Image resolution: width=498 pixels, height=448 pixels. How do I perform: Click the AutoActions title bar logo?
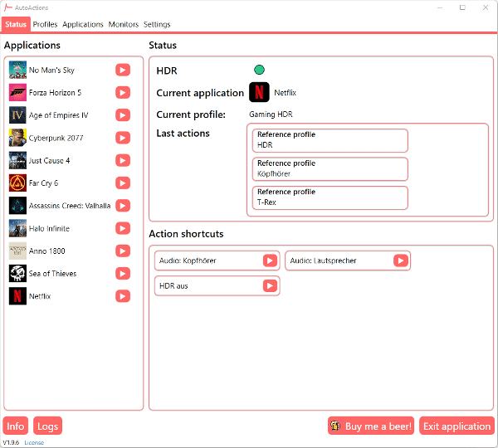8,7
